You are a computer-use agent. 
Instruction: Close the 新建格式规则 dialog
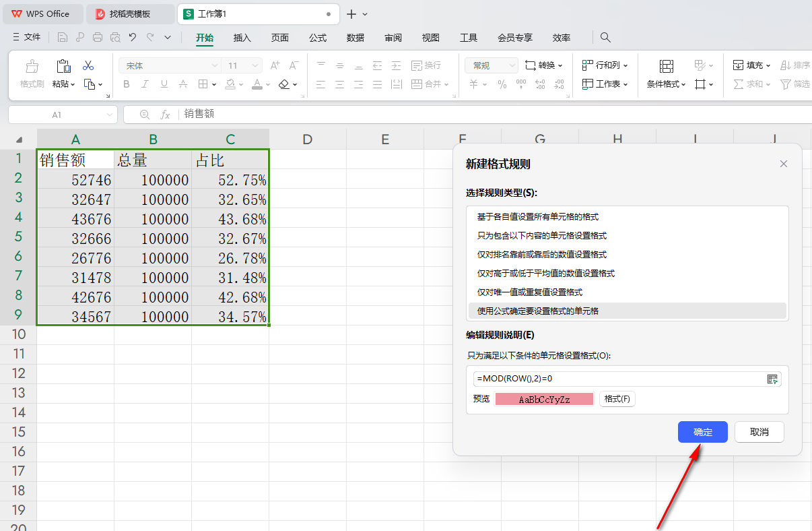pyautogui.click(x=784, y=164)
